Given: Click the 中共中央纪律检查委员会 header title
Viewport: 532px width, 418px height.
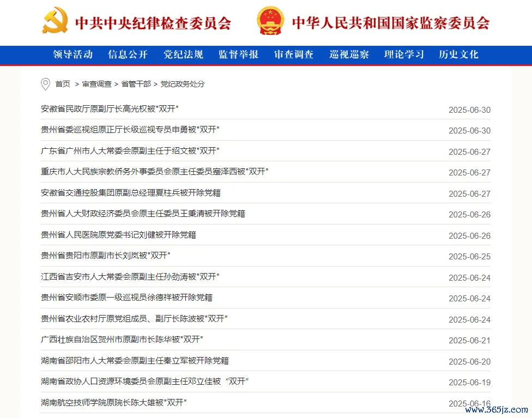Looking at the screenshot, I should click(153, 23).
